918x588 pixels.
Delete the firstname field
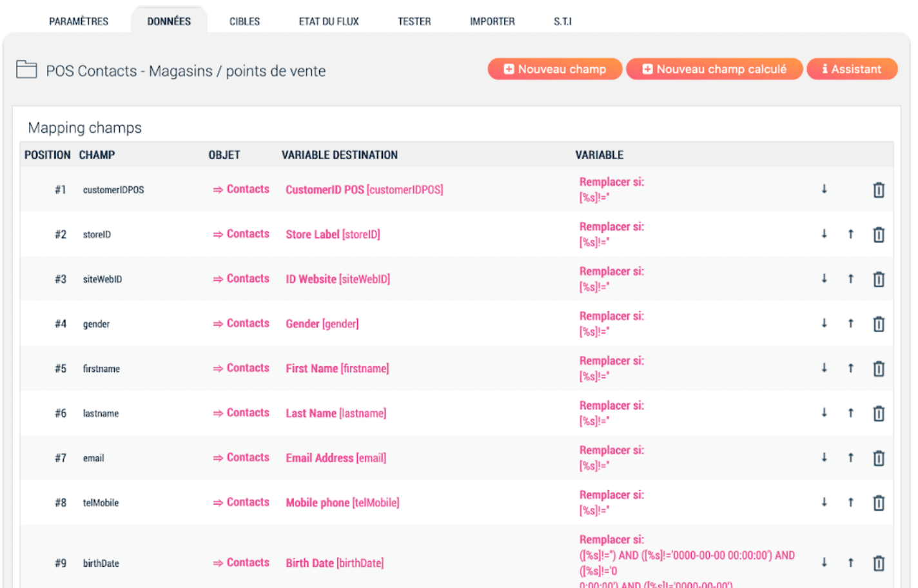coord(878,369)
